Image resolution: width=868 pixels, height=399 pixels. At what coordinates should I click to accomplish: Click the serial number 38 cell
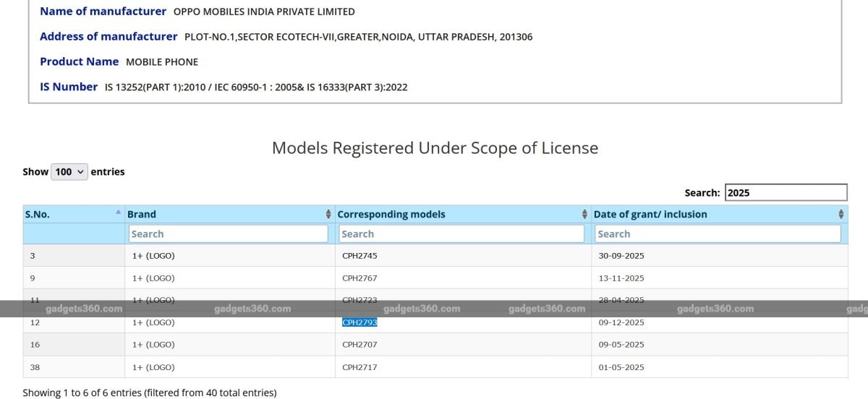pyautogui.click(x=35, y=367)
